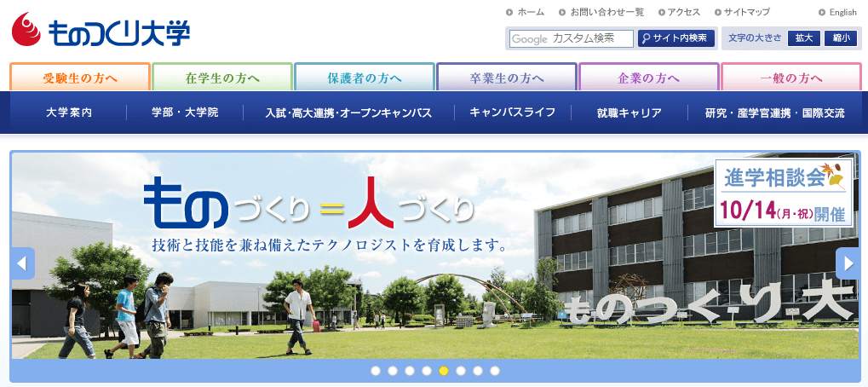Open the 在学生の方へ tab

(222, 78)
